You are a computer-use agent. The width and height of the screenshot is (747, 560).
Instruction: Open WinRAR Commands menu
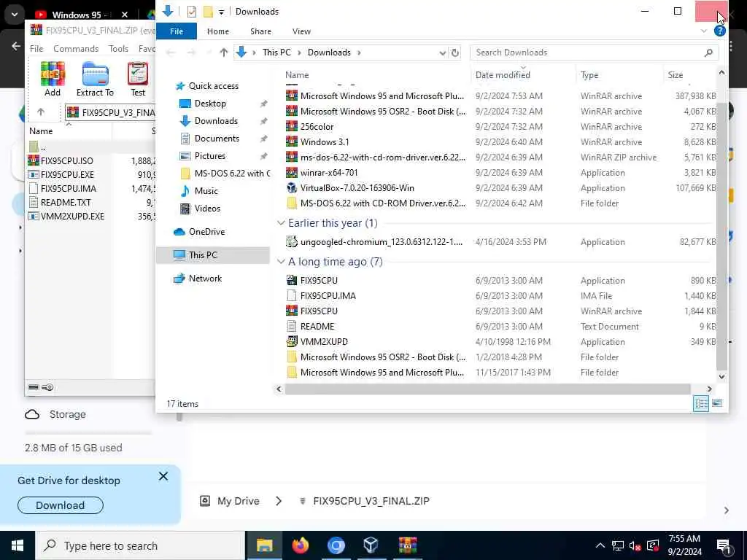pos(76,49)
